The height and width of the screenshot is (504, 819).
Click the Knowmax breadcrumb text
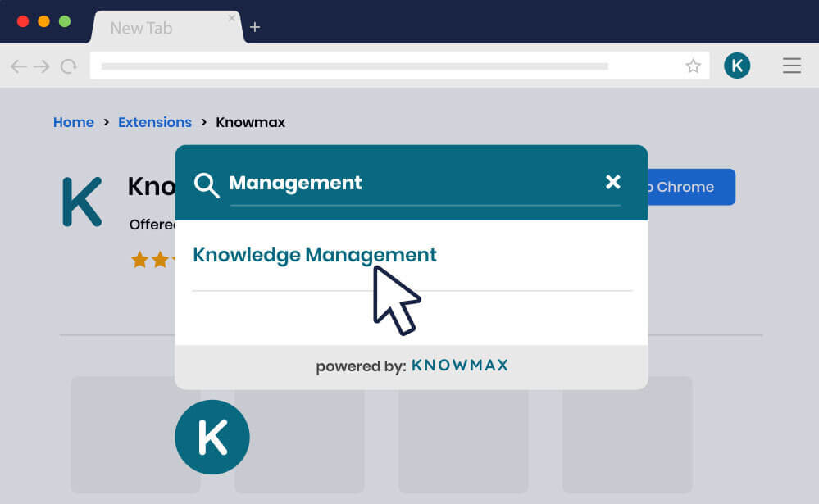coord(251,122)
